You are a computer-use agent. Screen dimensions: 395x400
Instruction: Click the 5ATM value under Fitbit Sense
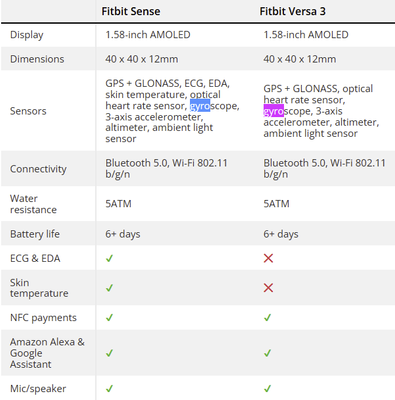pyautogui.click(x=118, y=204)
